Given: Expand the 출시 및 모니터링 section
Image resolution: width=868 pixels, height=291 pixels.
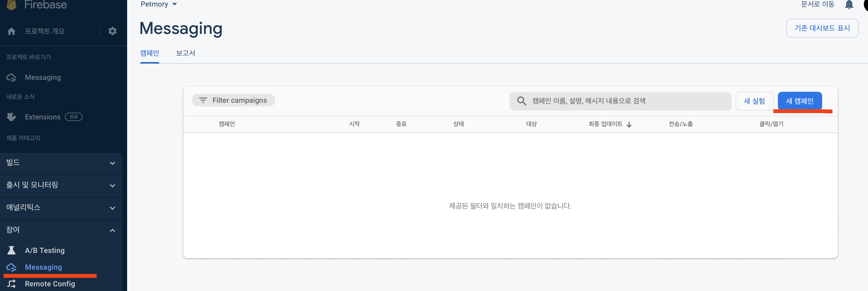Looking at the screenshot, I should 112,185.
